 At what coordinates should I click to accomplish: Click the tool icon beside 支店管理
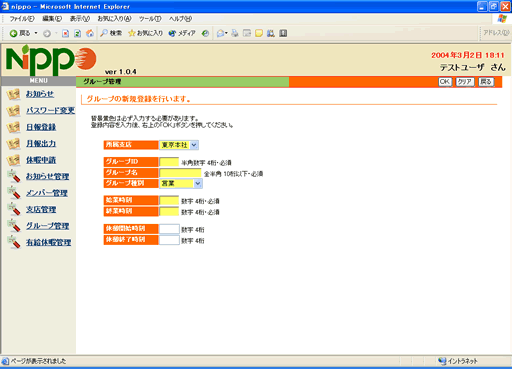[x=14, y=209]
